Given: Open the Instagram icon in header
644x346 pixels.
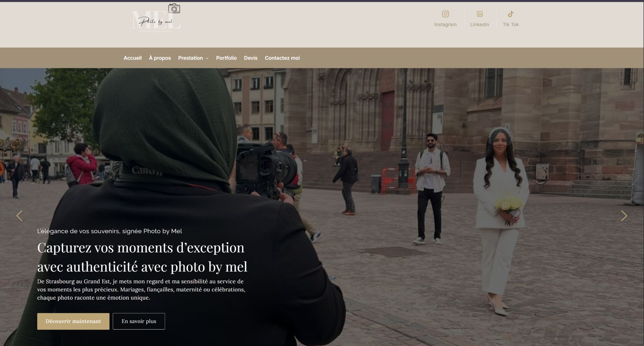Looking at the screenshot, I should [445, 14].
